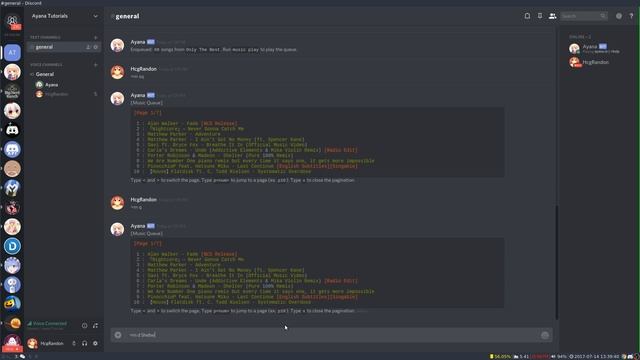This screenshot has height=360, width=640.
Task: Click Ayana avatar in voice channel
Action: (x=39, y=84)
